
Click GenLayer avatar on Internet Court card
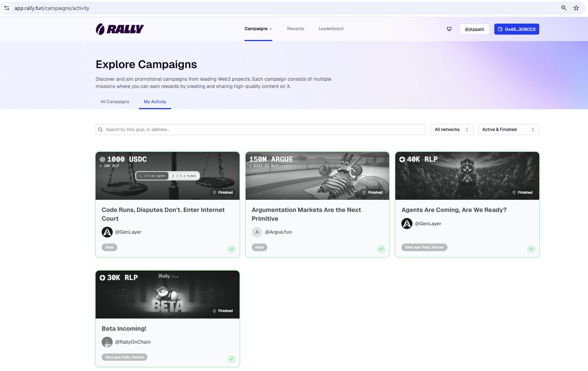tap(107, 232)
